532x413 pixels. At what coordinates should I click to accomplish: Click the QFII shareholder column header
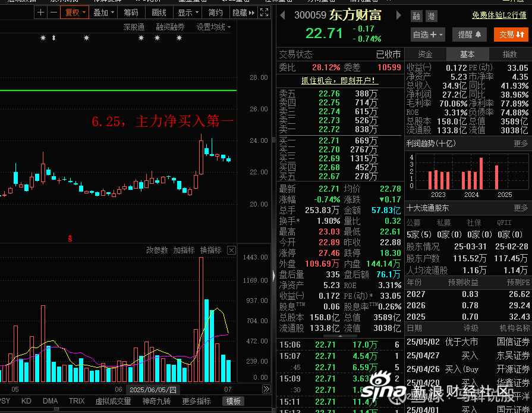coord(504,223)
